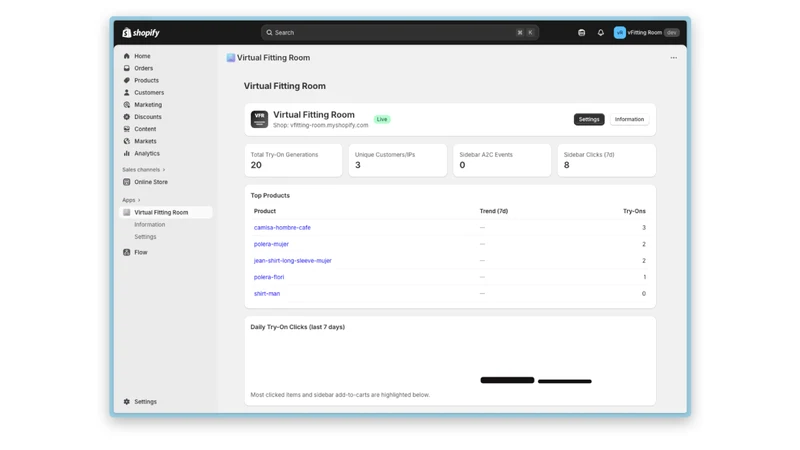This screenshot has height=450, width=800.
Task: Open jean-shirt-long-sleeve-mujer product link
Action: (x=292, y=261)
